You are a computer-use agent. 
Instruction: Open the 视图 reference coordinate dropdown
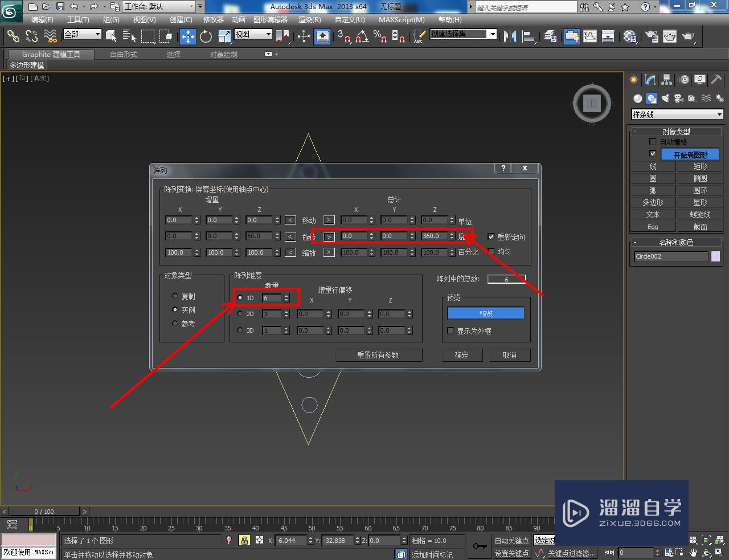point(253,34)
